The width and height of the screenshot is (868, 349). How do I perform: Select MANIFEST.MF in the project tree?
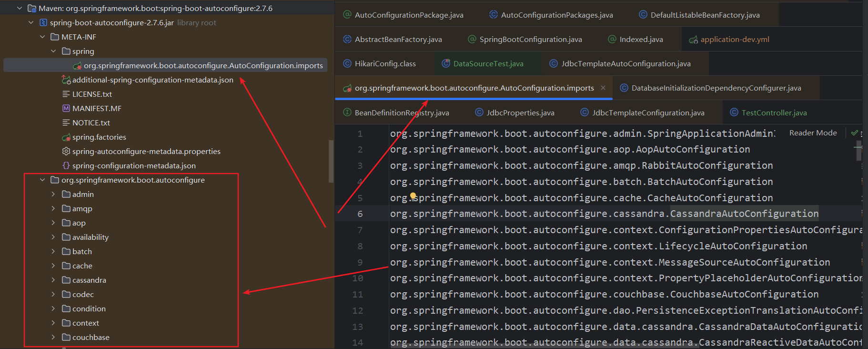(x=97, y=108)
